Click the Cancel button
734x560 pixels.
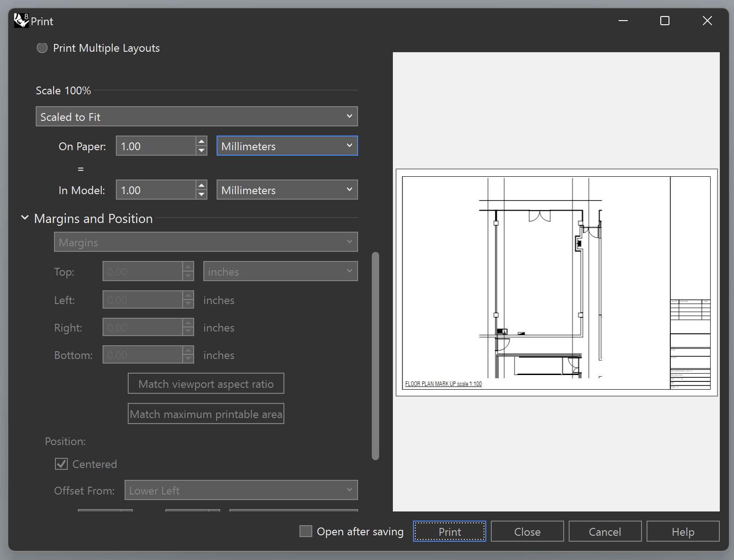coord(604,532)
